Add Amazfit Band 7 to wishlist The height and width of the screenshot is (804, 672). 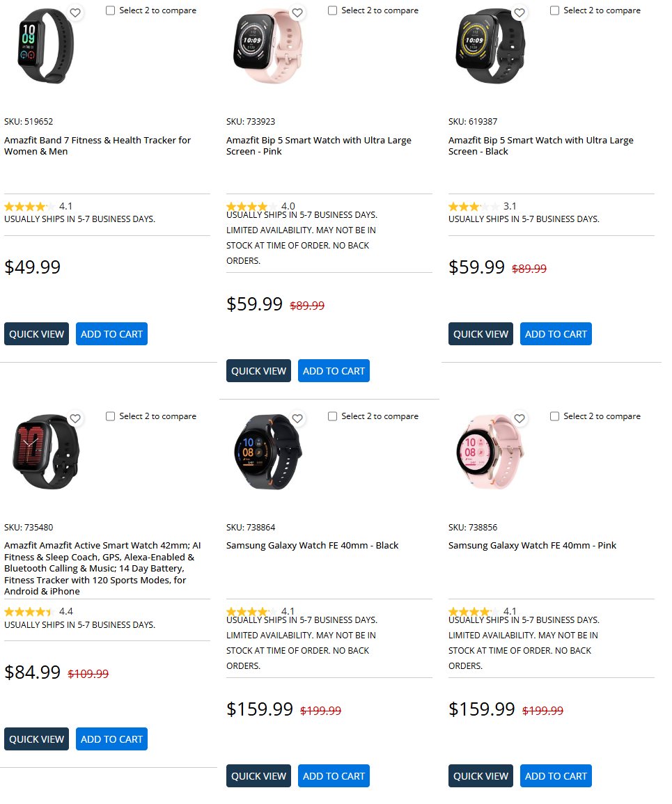(x=75, y=12)
